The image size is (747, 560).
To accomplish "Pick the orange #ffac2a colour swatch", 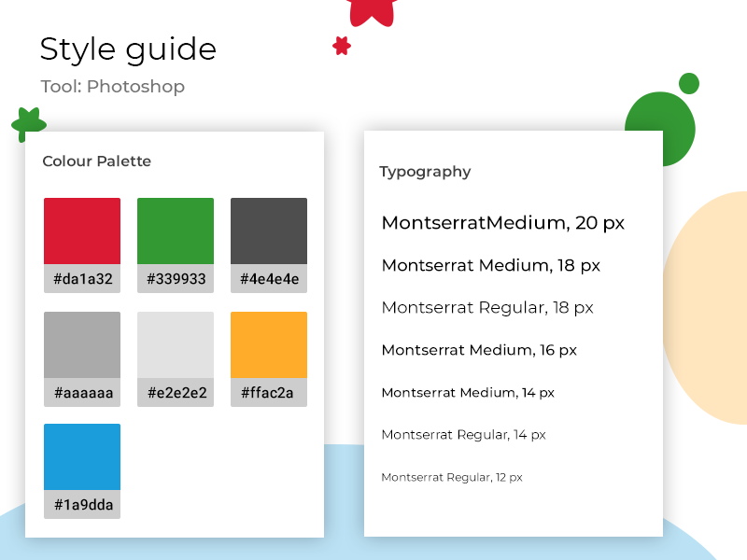I will click(x=269, y=344).
